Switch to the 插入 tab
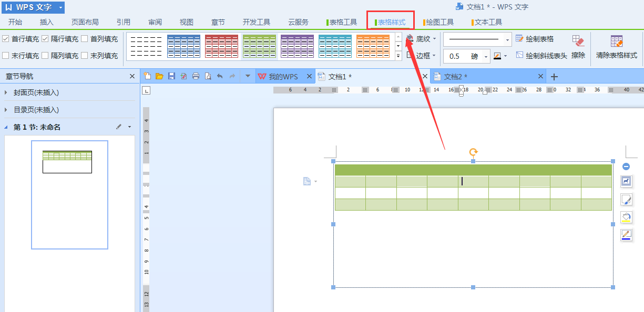This screenshot has width=644, height=312. point(47,22)
